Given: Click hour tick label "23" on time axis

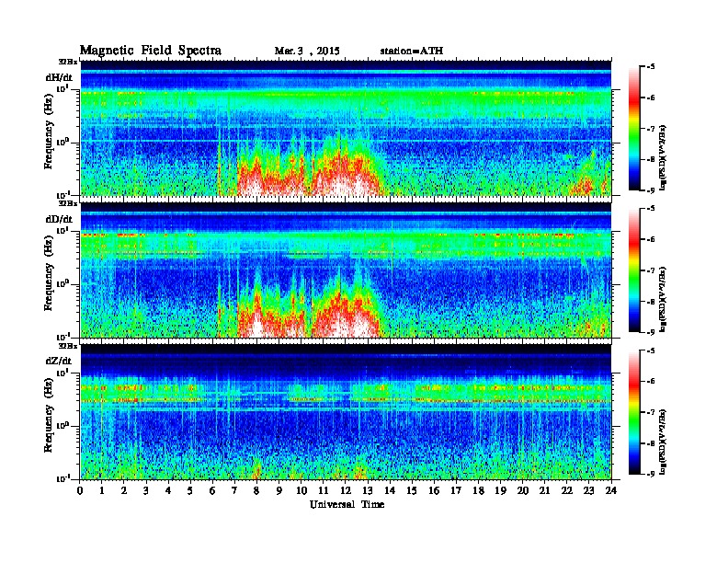Looking at the screenshot, I should click(588, 491).
